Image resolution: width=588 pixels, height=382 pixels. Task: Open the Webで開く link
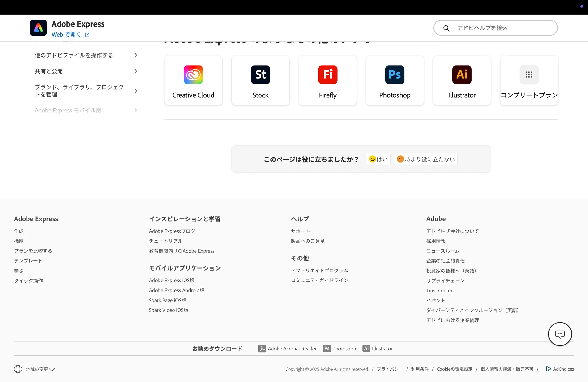(67, 35)
